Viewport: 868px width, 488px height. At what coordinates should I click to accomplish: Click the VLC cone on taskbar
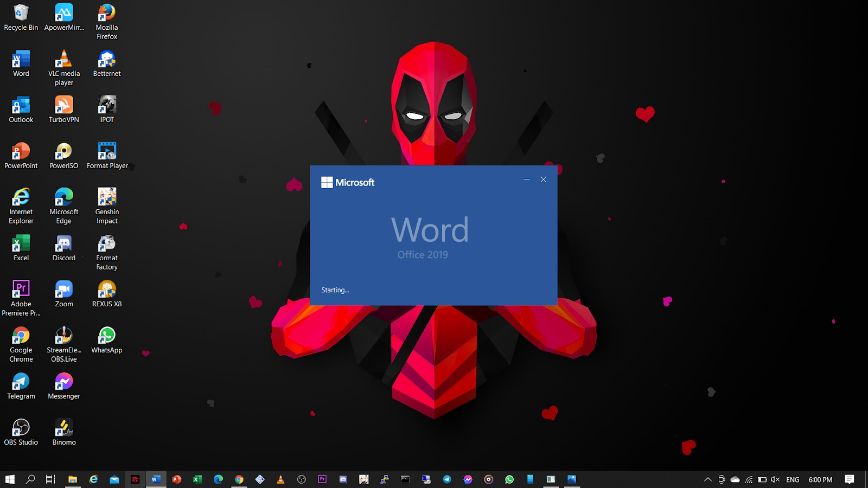pyautogui.click(x=280, y=479)
